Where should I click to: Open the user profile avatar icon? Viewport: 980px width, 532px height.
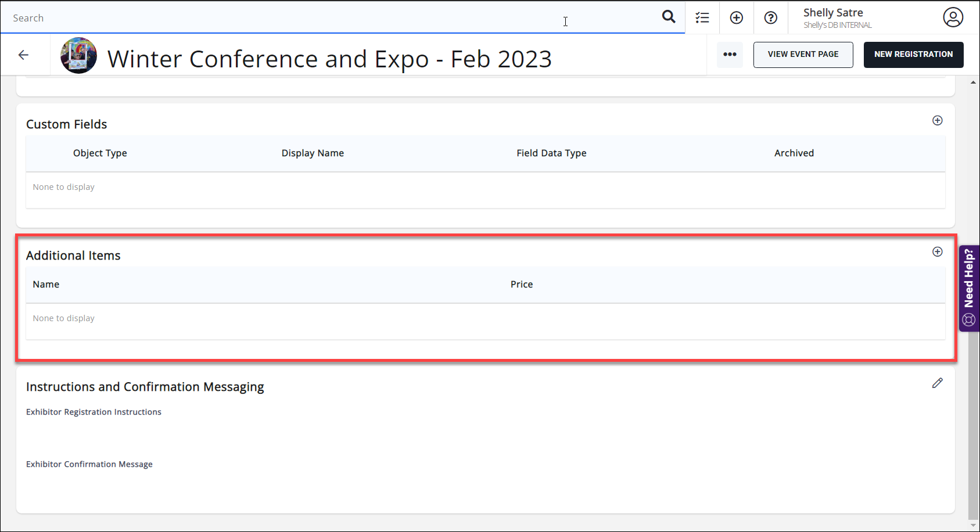[953, 17]
